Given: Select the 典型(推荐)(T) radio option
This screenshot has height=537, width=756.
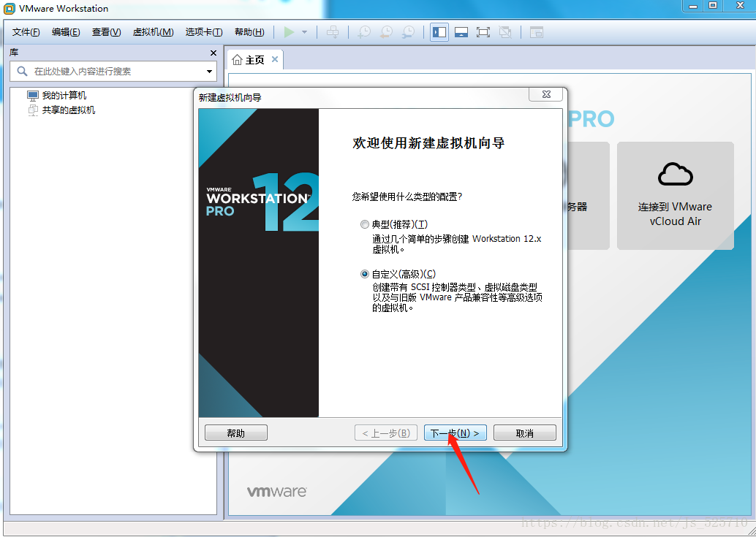Looking at the screenshot, I should pos(365,224).
